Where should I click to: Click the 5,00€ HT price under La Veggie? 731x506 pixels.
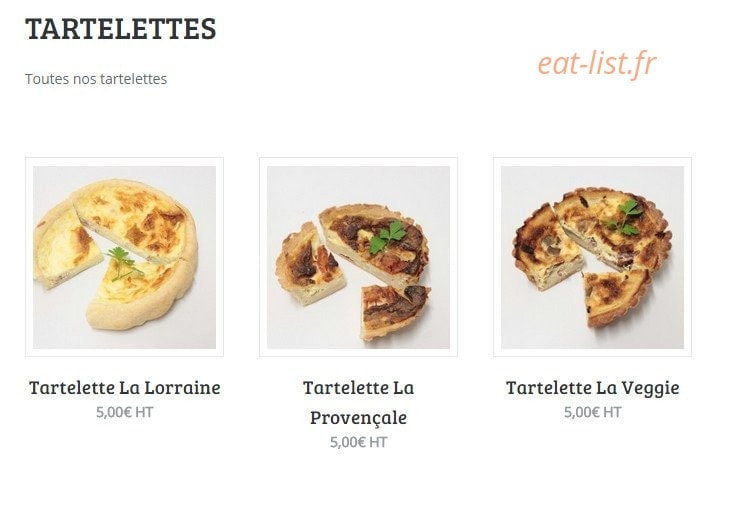click(592, 412)
